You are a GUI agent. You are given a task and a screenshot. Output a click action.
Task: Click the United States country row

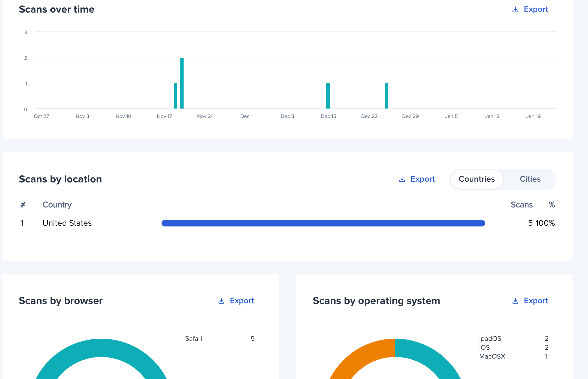(x=67, y=223)
